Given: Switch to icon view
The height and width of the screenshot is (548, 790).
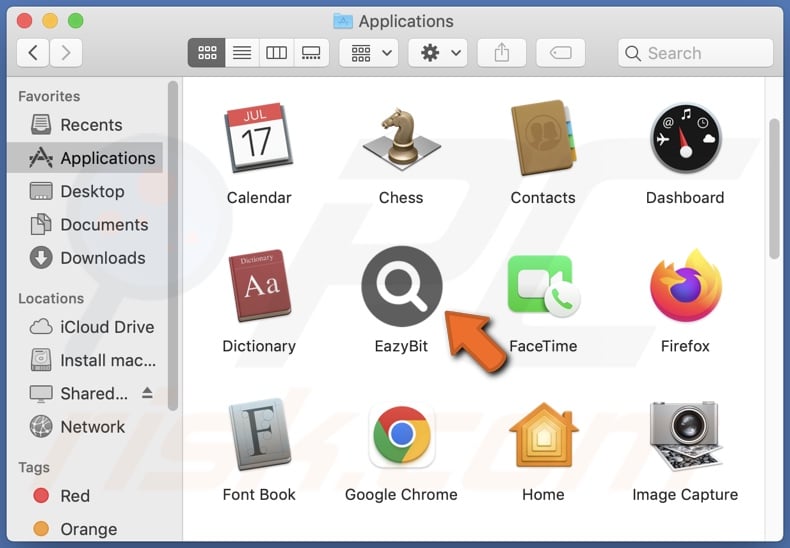Looking at the screenshot, I should coord(207,53).
